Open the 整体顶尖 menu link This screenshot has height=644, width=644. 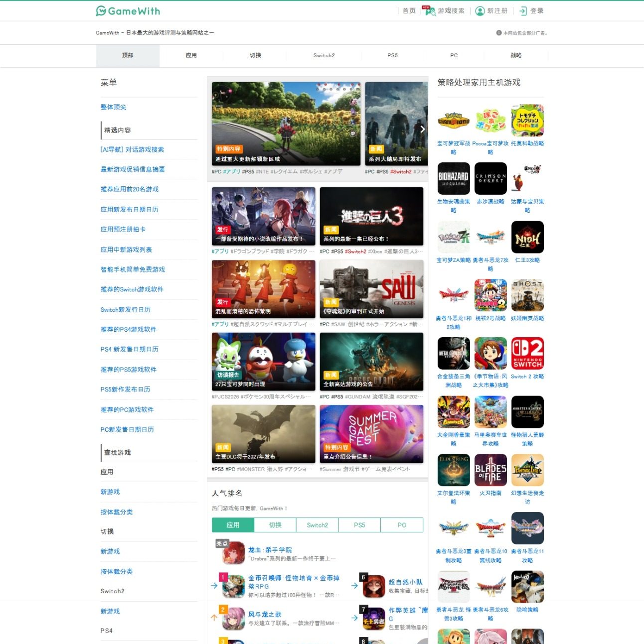[114, 107]
